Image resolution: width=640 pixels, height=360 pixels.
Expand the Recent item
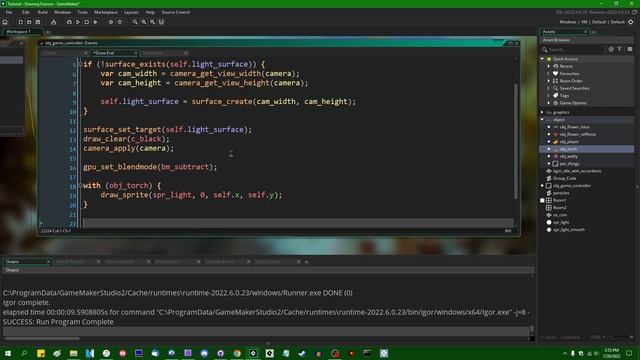click(x=549, y=66)
